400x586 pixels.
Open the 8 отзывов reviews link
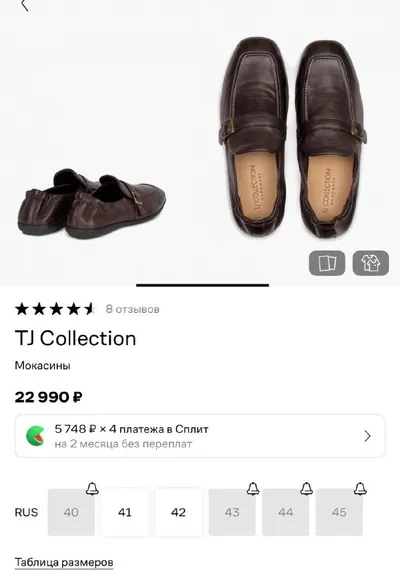(x=133, y=309)
